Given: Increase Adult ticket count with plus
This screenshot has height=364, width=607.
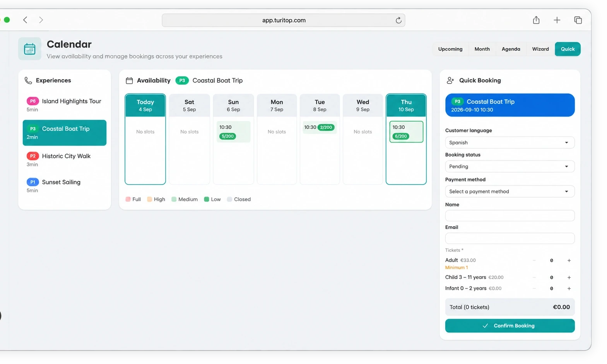Looking at the screenshot, I should click(569, 261).
